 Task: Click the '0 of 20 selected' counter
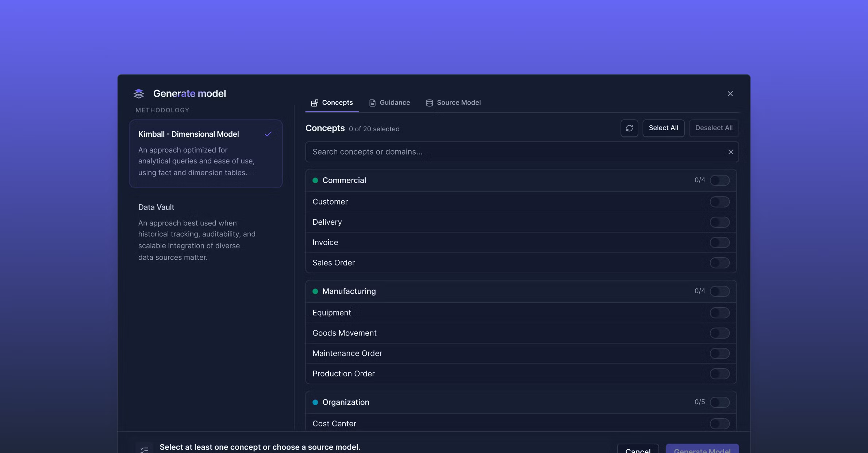coord(374,129)
